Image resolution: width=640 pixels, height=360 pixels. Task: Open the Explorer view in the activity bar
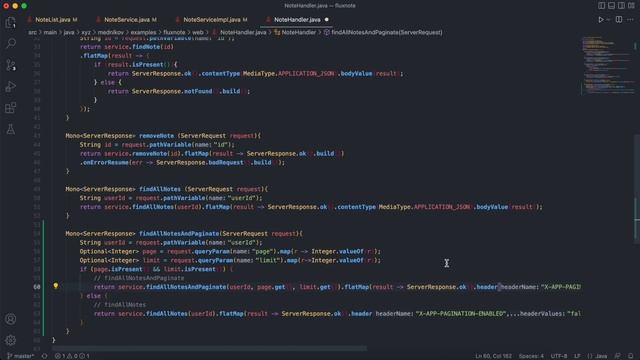tap(11, 22)
